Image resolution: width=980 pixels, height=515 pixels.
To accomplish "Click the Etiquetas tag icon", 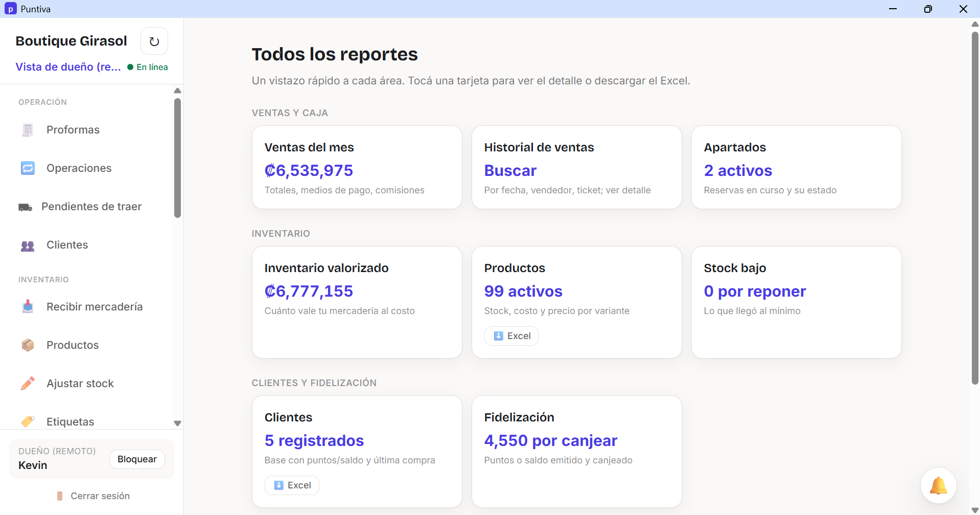I will (28, 421).
